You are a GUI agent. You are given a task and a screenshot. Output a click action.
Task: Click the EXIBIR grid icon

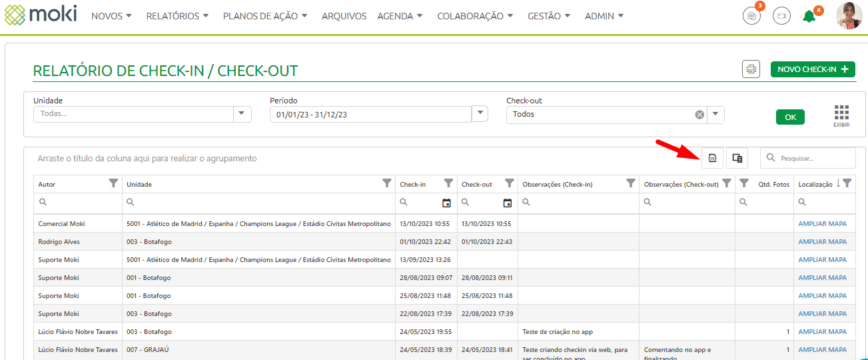(841, 115)
